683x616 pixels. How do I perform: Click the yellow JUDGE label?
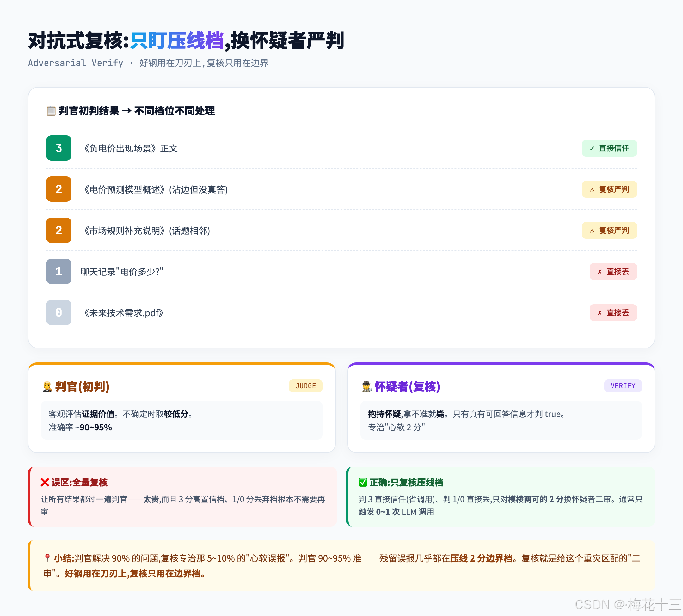point(306,386)
